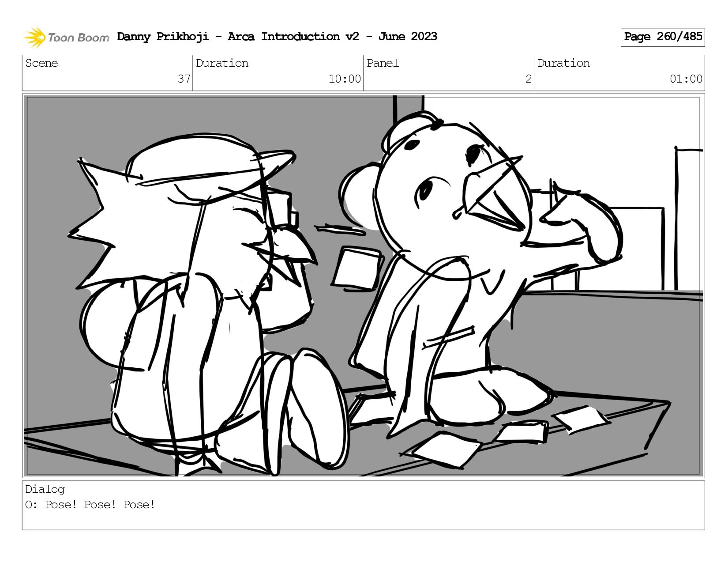
Task: Select the title 'Danny Prikhoji - Arca Introduction v2 - June 2023'
Action: pyautogui.click(x=277, y=37)
